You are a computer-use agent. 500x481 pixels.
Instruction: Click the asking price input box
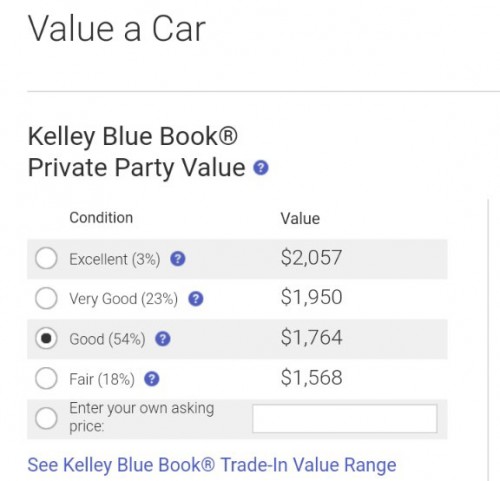coord(345,419)
